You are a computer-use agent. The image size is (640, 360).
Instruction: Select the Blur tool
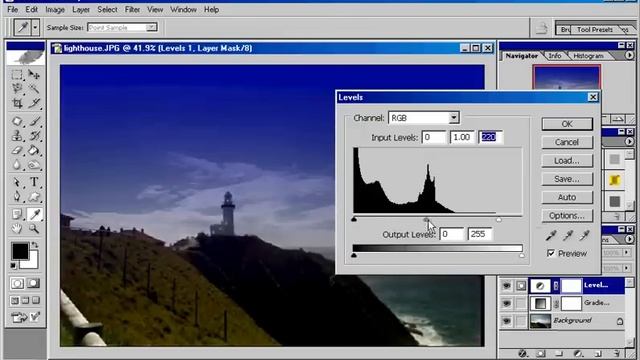(x=17, y=165)
